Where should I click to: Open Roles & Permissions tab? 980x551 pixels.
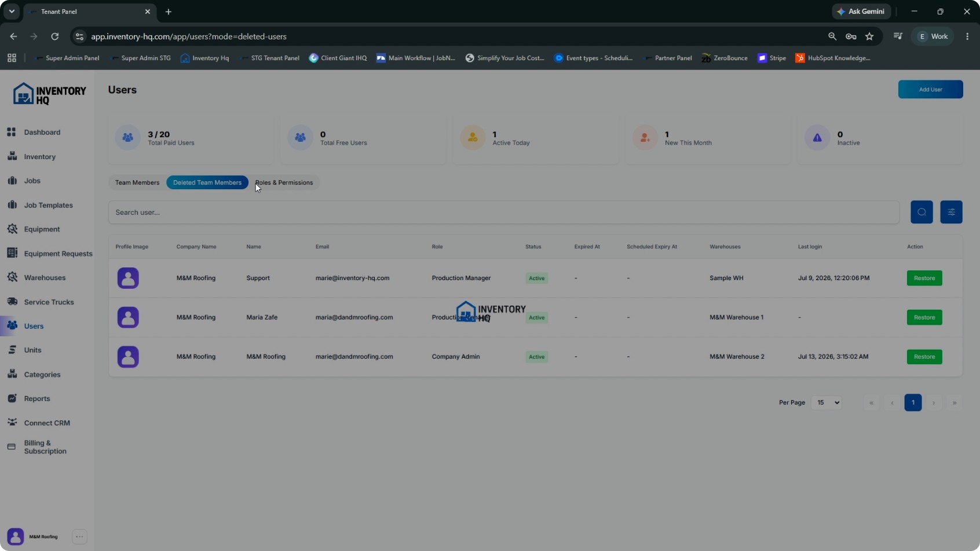284,183
